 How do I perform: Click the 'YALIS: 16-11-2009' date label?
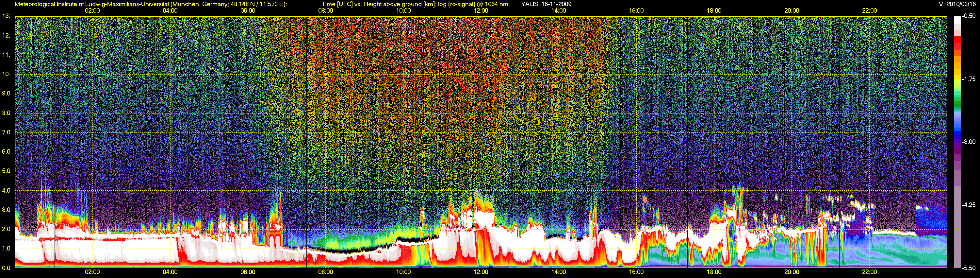(546, 4)
